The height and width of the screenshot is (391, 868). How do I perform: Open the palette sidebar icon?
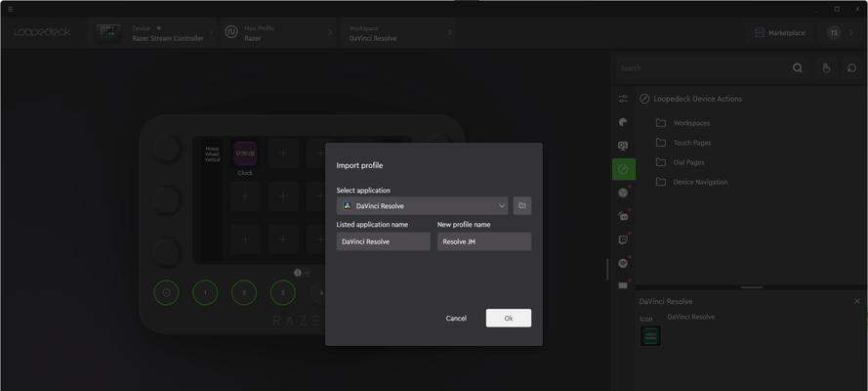point(623,122)
